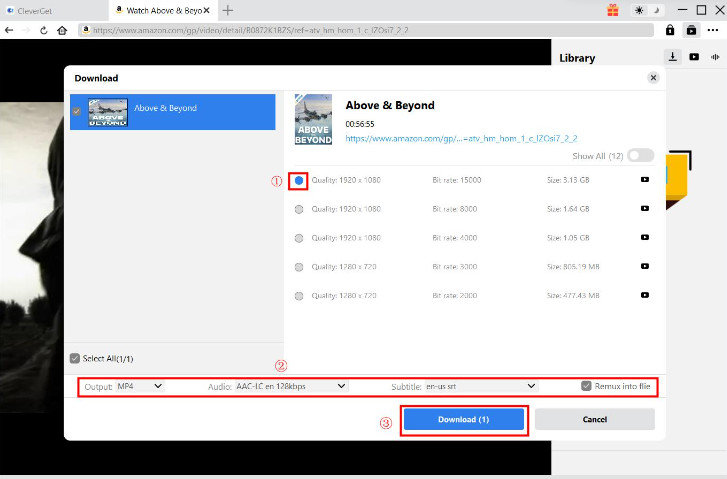Toggle the Show All (12) switch
Screen dimensions: 727x479
click(x=640, y=155)
